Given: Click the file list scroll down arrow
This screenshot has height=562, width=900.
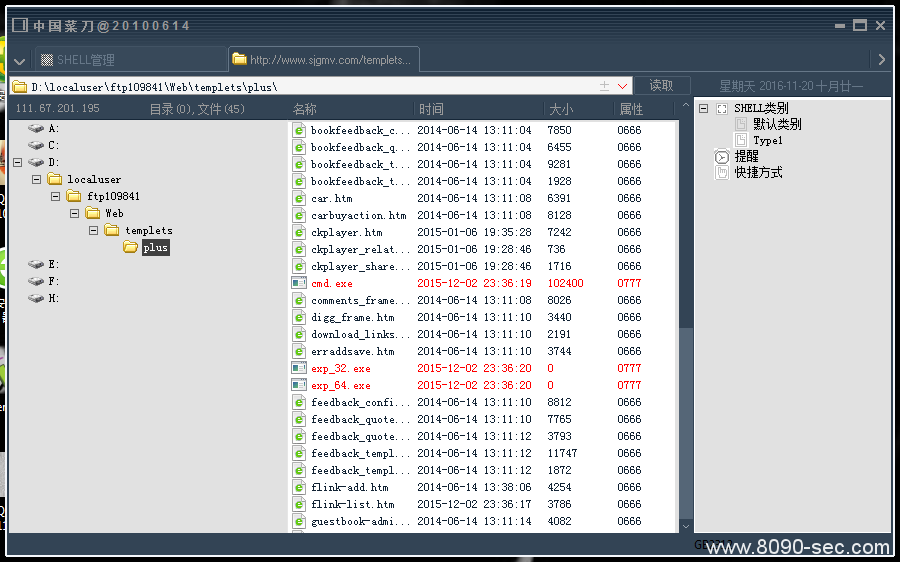Looking at the screenshot, I should pyautogui.click(x=685, y=526).
